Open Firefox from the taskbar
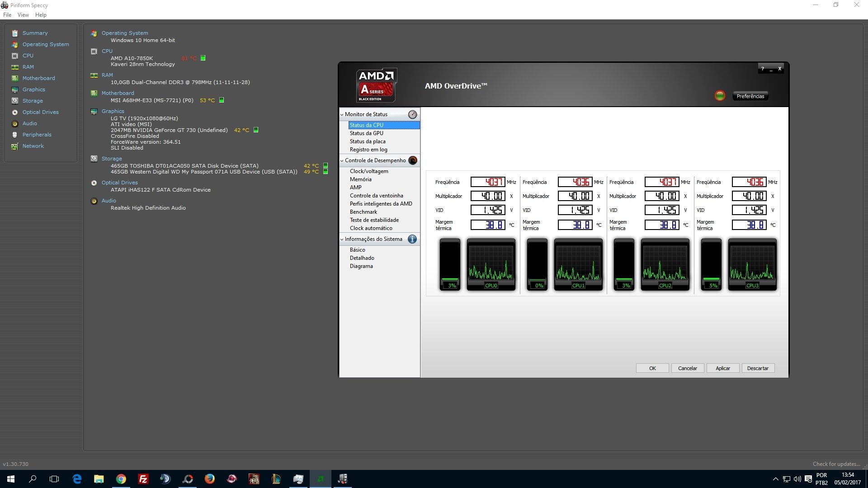The image size is (868, 488). pyautogui.click(x=209, y=479)
